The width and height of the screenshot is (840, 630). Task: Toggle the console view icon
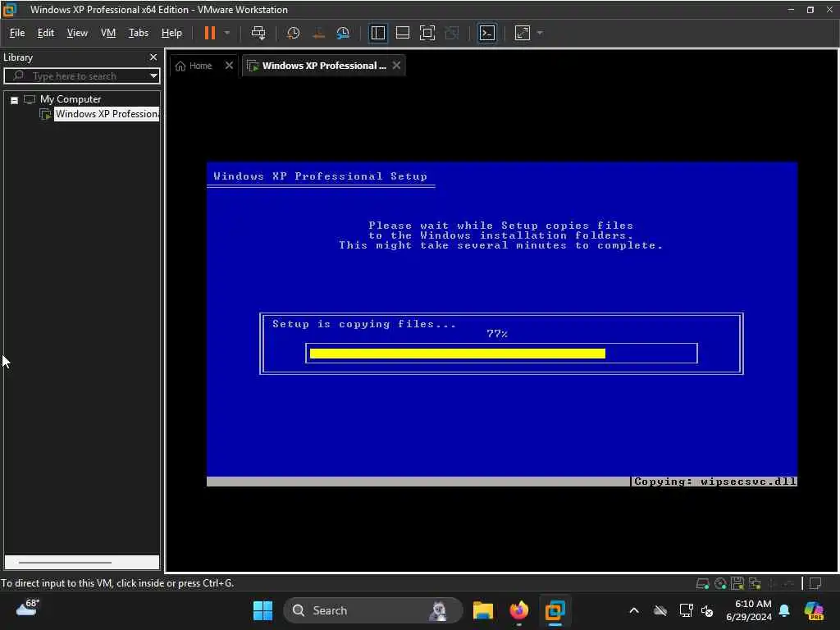(x=487, y=33)
